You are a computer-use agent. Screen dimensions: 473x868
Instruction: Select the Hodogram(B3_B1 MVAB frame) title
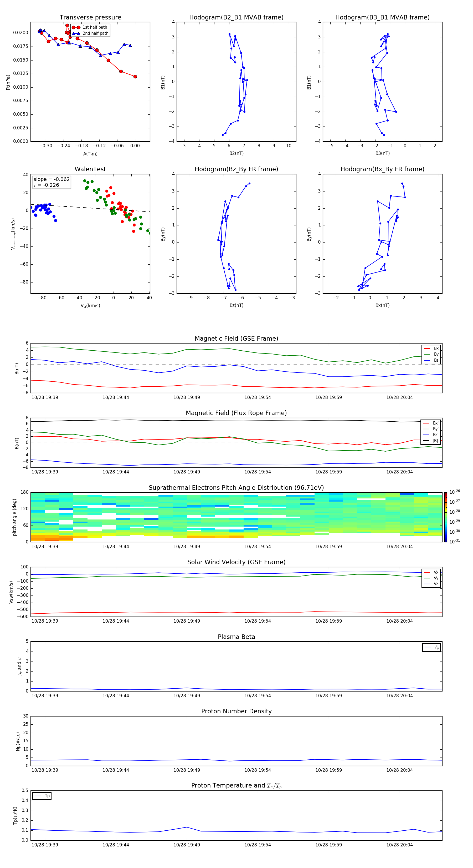point(382,18)
